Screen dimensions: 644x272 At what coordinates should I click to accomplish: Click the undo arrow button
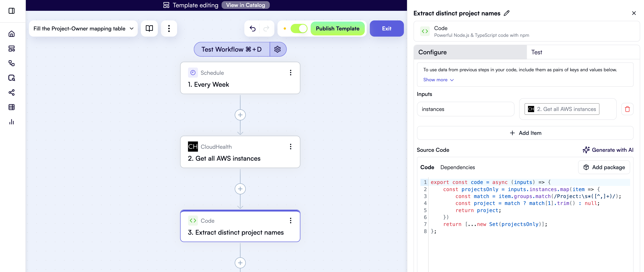[x=252, y=29]
